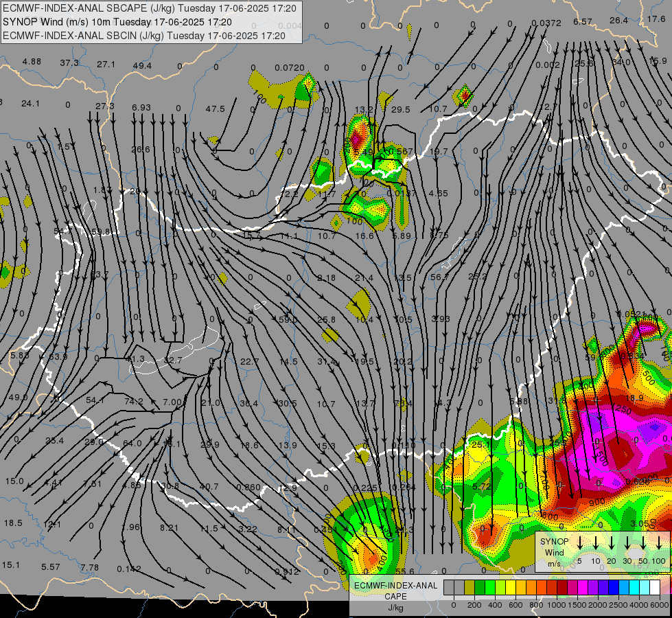Click the '0.860' value on the map
672x618 pixels.
pos(248,488)
